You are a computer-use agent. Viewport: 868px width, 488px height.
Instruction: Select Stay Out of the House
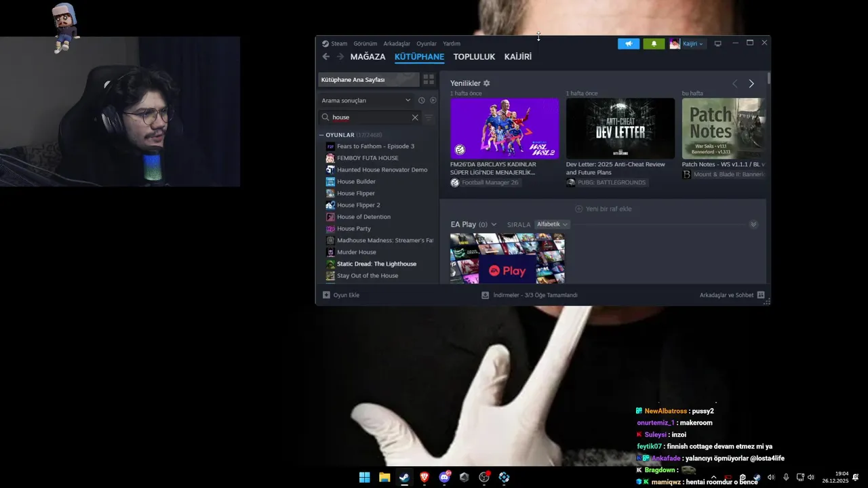click(367, 276)
